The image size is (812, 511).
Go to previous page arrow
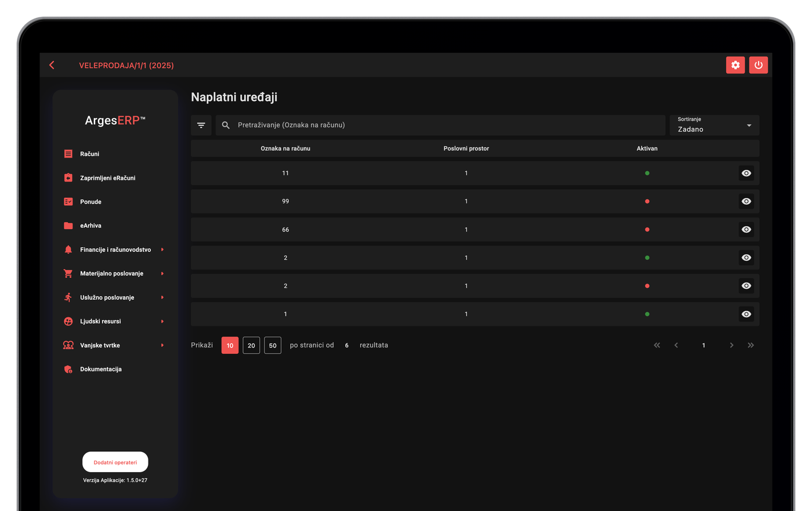coord(676,345)
